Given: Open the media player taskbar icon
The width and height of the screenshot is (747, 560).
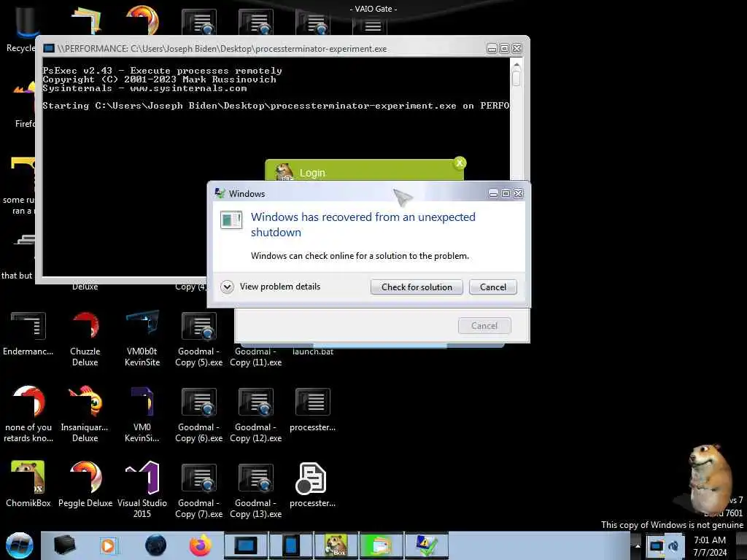Looking at the screenshot, I should pos(108,545).
